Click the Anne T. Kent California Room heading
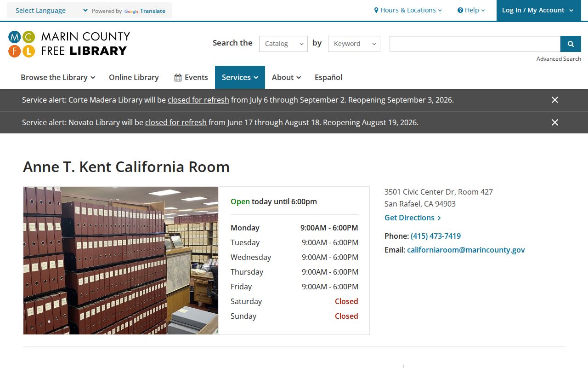The image size is (588, 368). point(126,167)
